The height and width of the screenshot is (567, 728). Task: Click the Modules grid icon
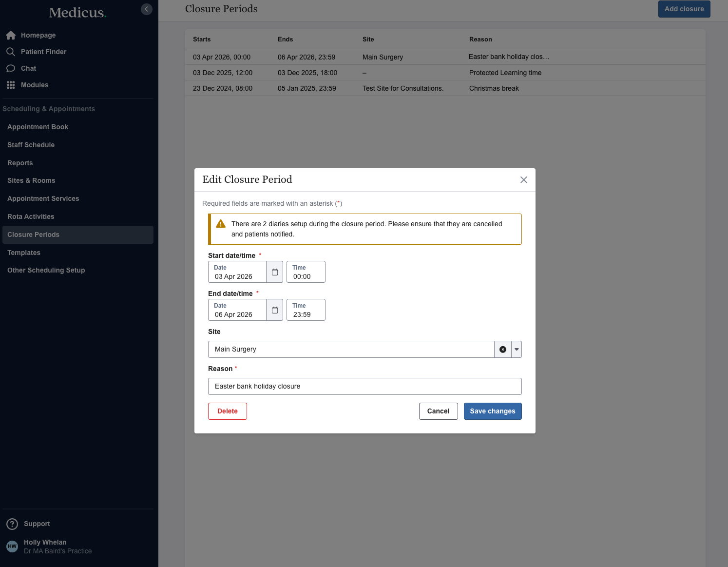tap(11, 85)
